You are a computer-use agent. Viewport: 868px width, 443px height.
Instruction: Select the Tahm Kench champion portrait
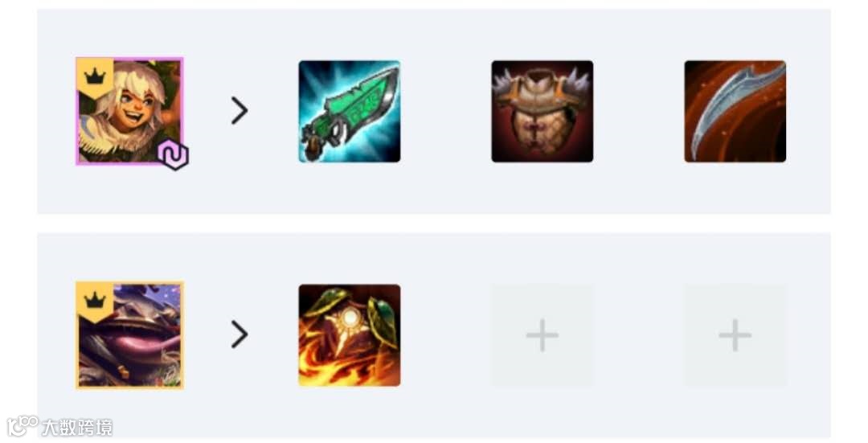point(129,335)
